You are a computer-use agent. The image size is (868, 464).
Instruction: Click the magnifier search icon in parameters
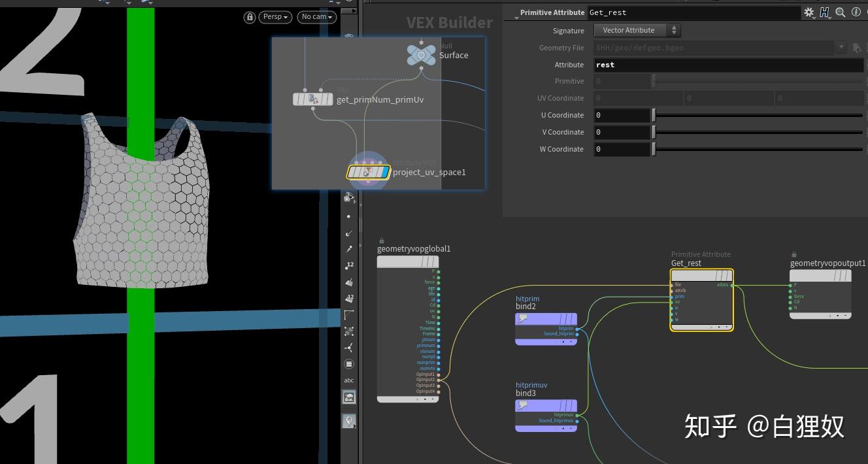[841, 12]
